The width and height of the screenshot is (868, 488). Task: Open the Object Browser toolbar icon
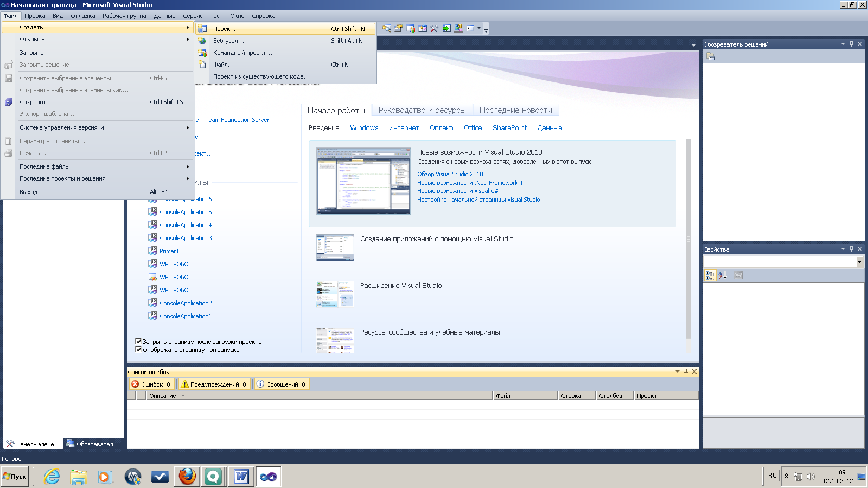pos(423,28)
